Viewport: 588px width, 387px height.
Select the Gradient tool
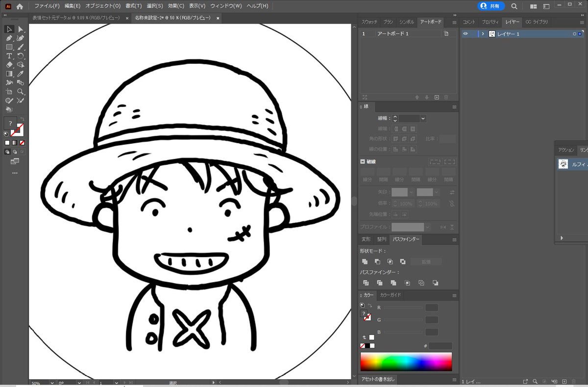tap(9, 74)
